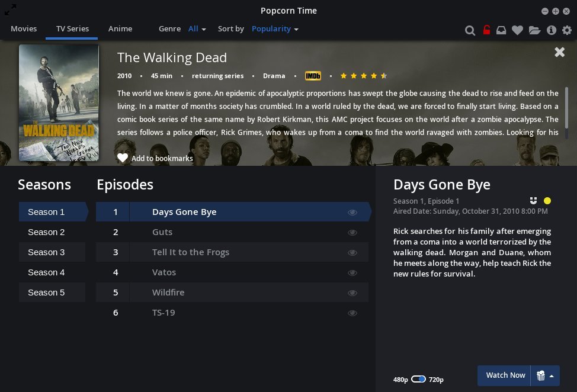Select episode Guts
The image size is (577, 392).
click(x=232, y=232)
